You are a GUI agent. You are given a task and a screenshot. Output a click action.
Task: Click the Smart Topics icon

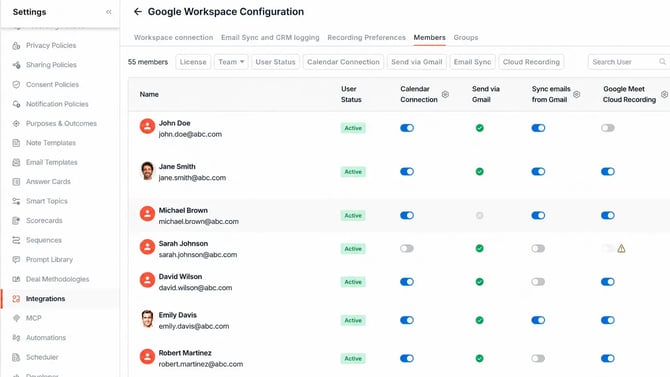(16, 201)
